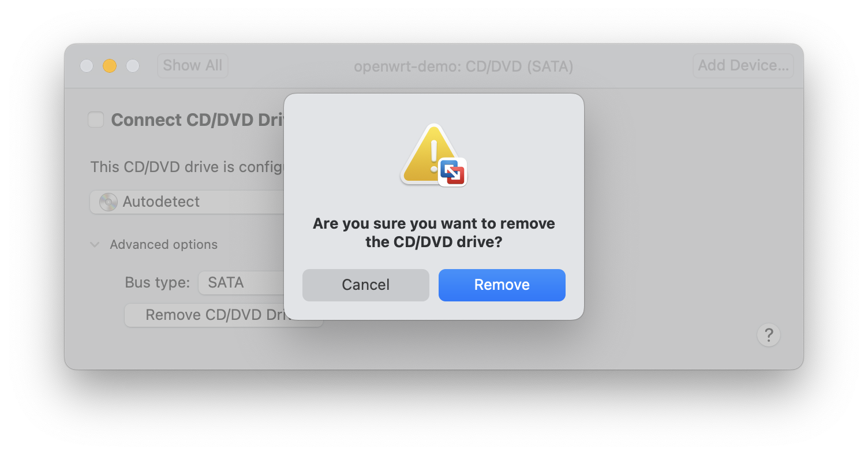
Task: Click the VMware Fusion badge icon
Action: coord(452,171)
